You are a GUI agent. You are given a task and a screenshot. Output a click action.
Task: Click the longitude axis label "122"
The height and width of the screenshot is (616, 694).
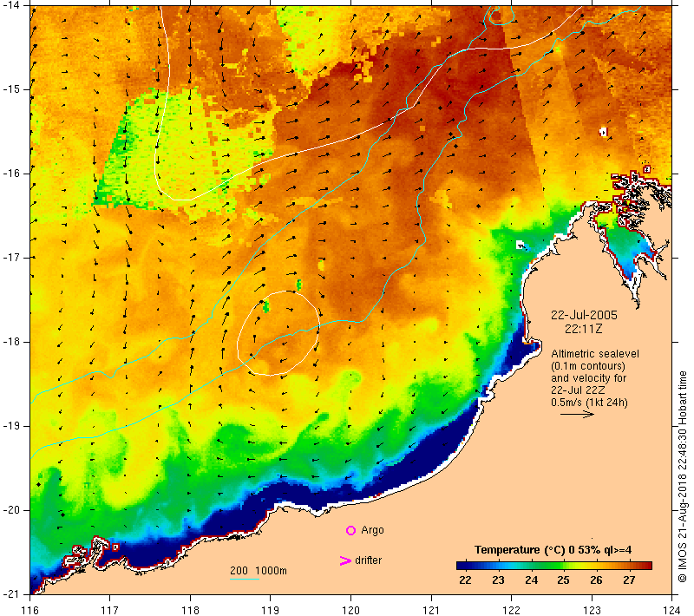tap(512, 610)
